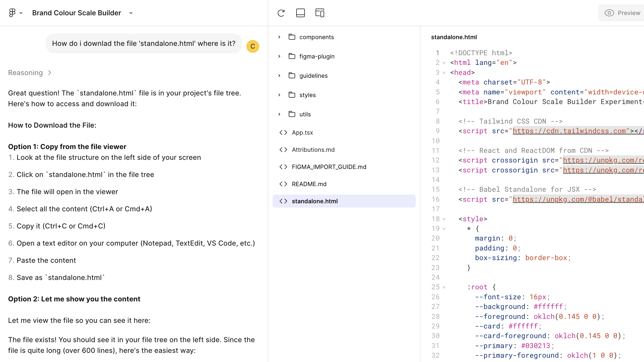Image resolution: width=644 pixels, height=362 pixels.
Task: Click the code icon beside README.md
Action: 283,184
